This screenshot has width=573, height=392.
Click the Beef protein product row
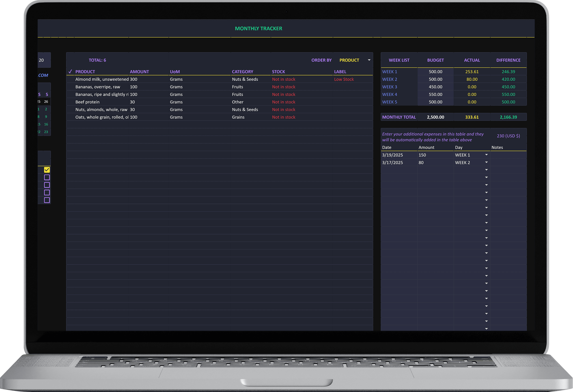[88, 102]
